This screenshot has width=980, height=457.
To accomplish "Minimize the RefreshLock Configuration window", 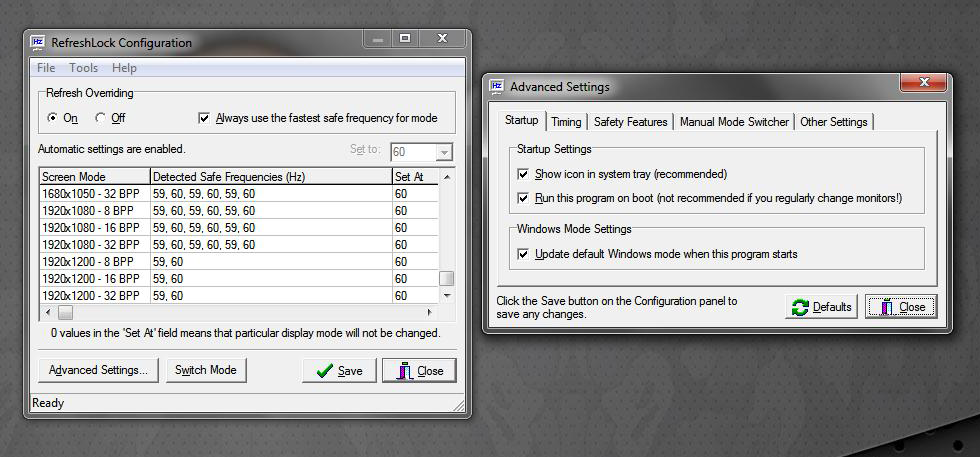I will pyautogui.click(x=378, y=39).
